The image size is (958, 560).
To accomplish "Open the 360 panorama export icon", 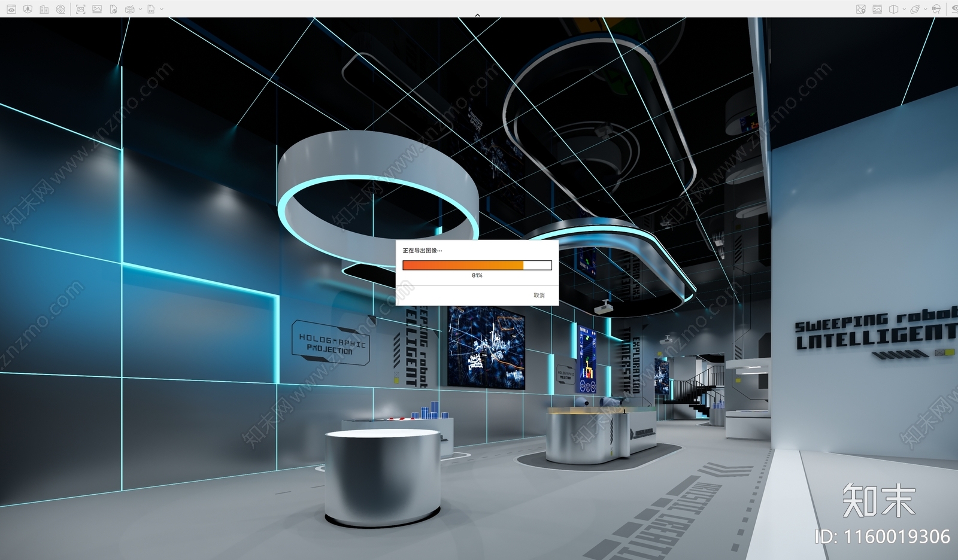I will (129, 9).
